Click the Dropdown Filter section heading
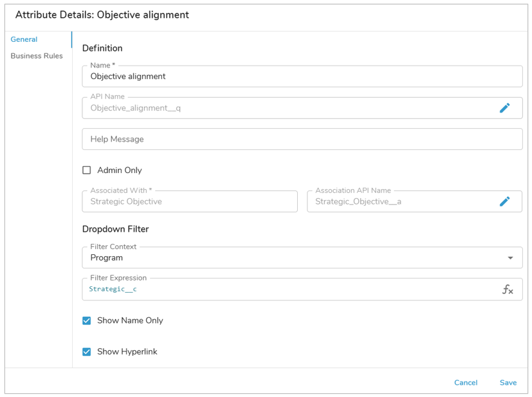The height and width of the screenshot is (397, 532). (115, 229)
